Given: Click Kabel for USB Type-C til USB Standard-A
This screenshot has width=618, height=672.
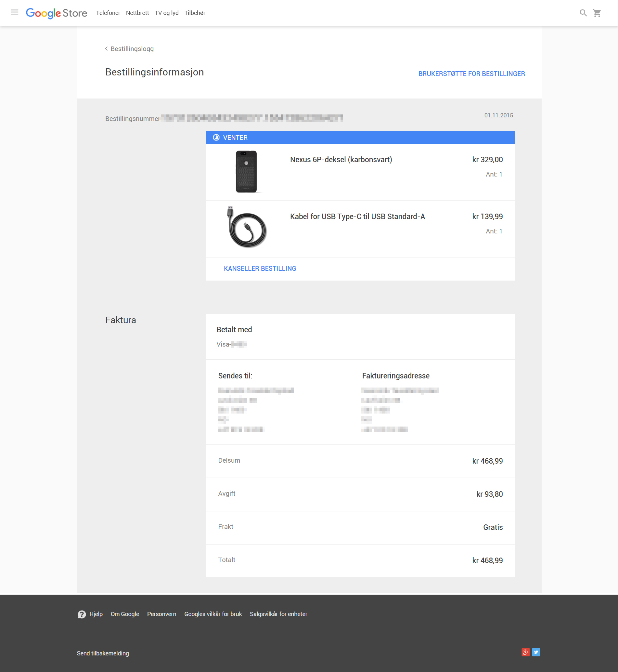Looking at the screenshot, I should tap(357, 217).
